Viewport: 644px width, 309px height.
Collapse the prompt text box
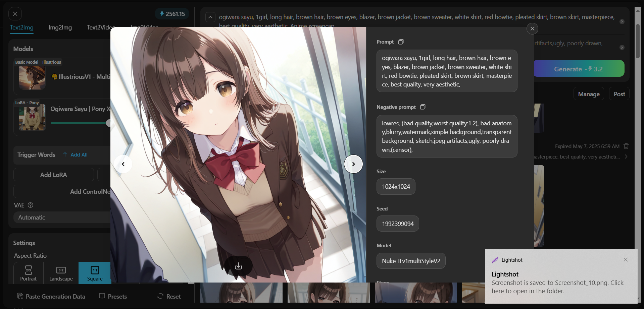[x=210, y=17]
